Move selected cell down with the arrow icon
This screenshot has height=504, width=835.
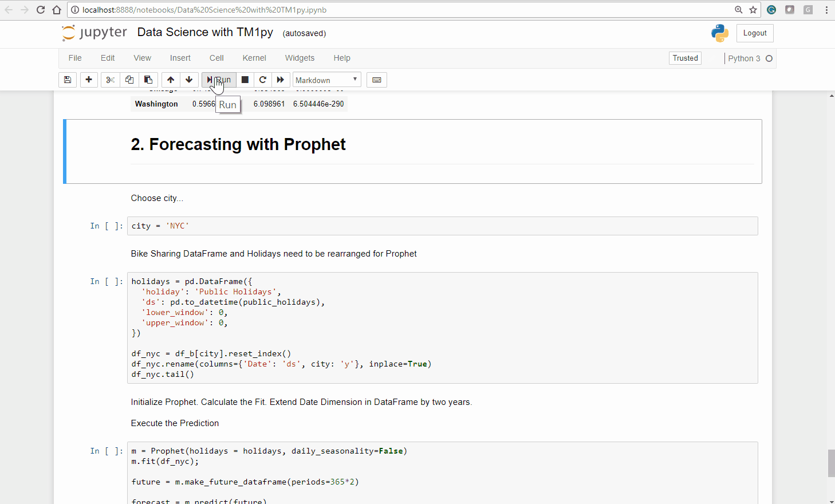point(189,80)
